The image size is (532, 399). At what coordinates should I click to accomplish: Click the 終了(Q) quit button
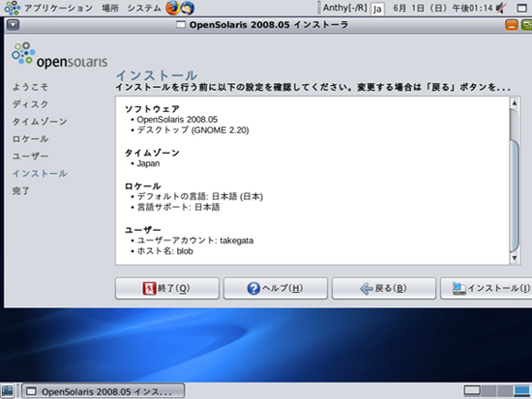coord(167,289)
